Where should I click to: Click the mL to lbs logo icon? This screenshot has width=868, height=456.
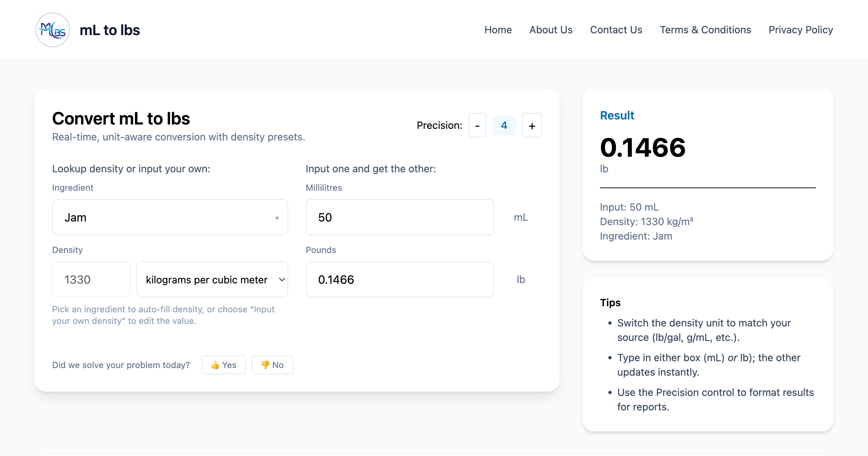click(53, 30)
